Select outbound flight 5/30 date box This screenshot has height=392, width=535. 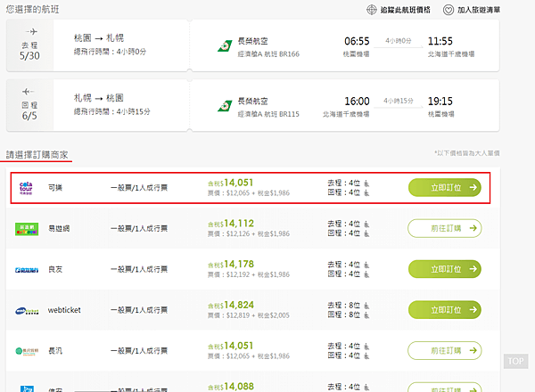pyautogui.click(x=28, y=46)
